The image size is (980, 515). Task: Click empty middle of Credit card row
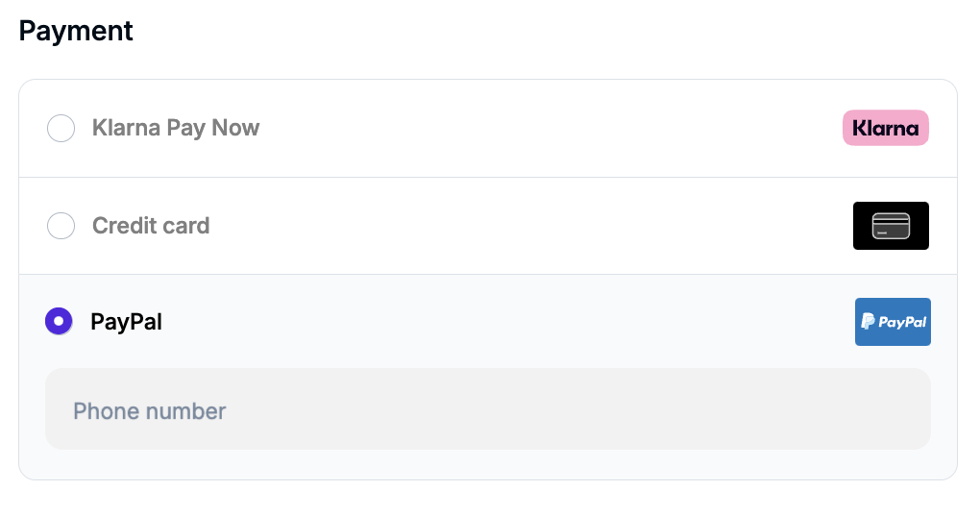click(531, 226)
